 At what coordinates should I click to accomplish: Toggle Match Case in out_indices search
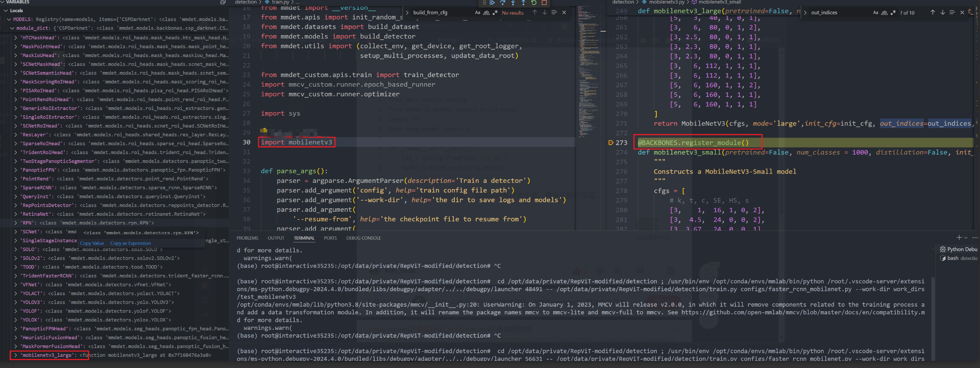pyautogui.click(x=875, y=13)
